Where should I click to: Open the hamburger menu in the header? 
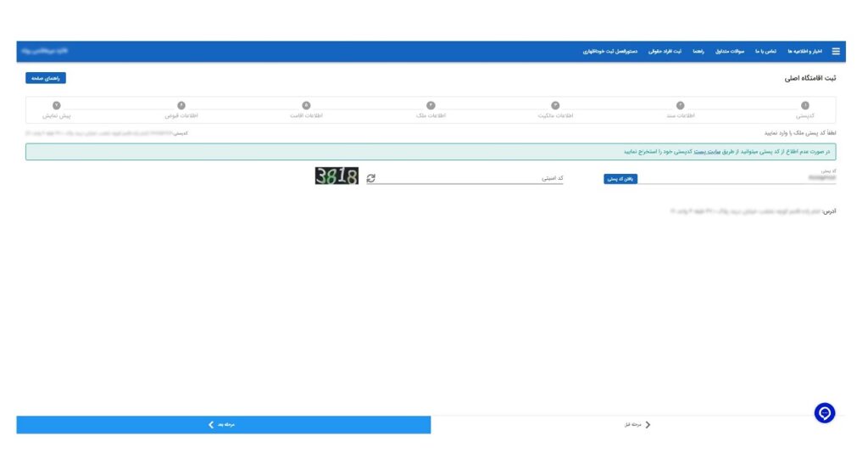(x=836, y=52)
